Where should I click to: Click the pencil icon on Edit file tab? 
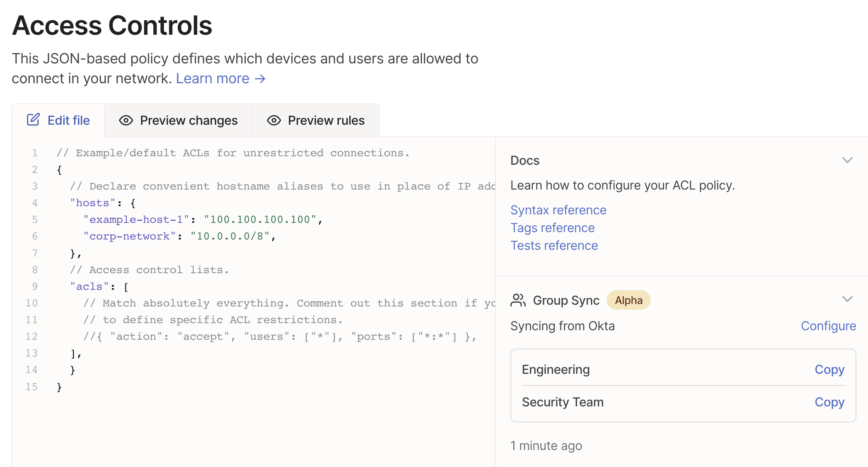33,120
